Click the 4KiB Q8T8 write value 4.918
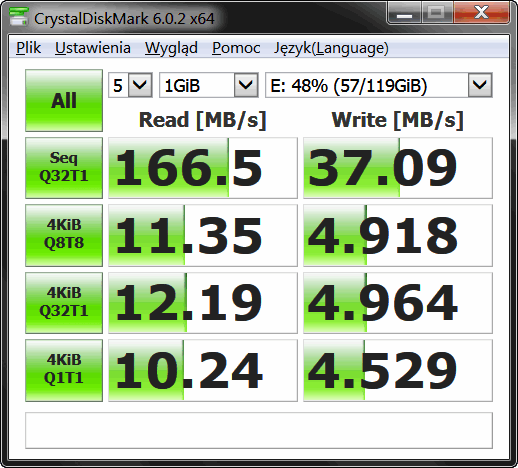 (x=398, y=235)
